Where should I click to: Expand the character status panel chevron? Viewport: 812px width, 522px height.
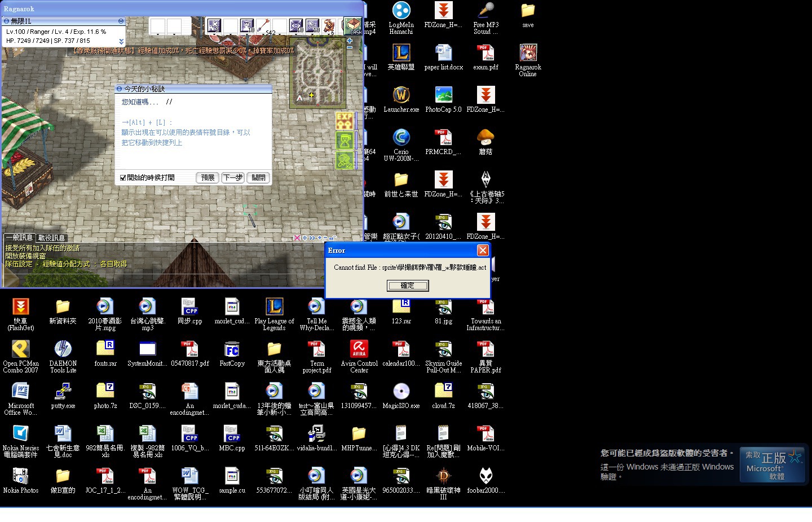coord(121,41)
